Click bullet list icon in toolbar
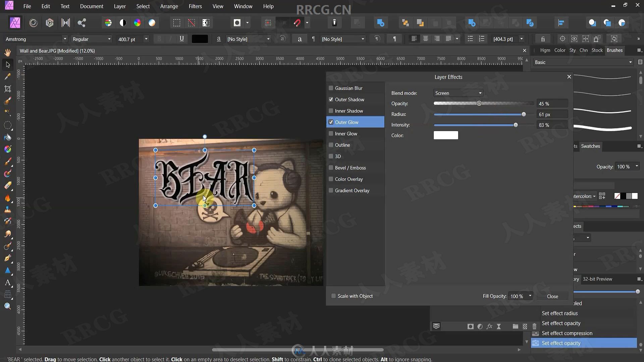Viewport: 644px width, 362px height. pos(470,39)
